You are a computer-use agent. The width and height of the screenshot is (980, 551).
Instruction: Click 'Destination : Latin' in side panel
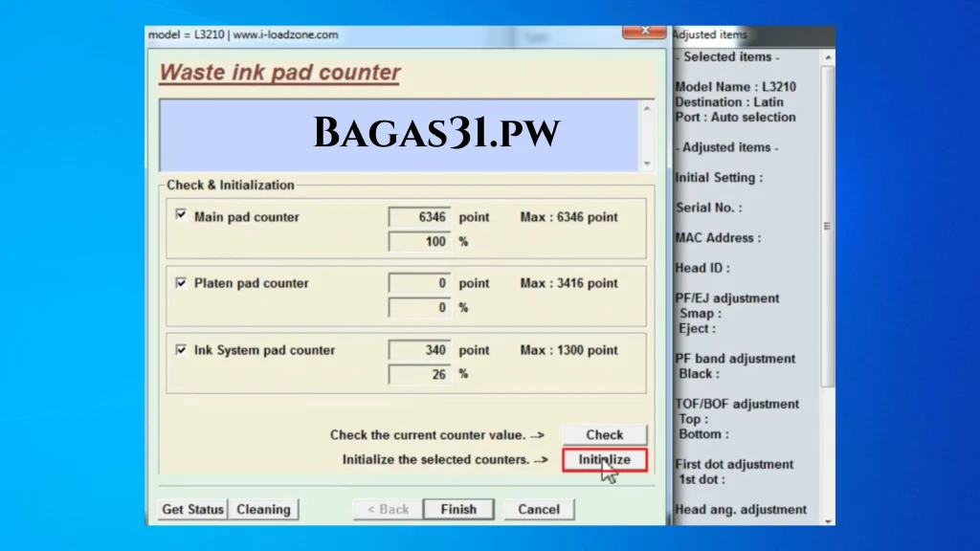pyautogui.click(x=728, y=101)
